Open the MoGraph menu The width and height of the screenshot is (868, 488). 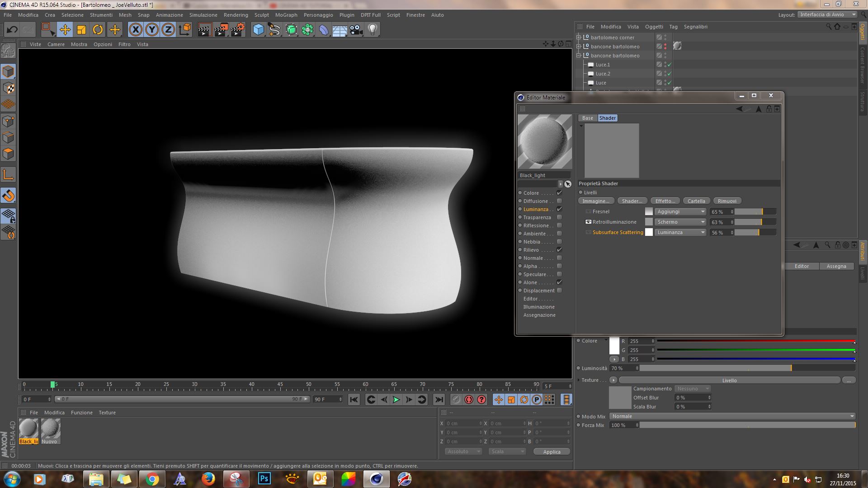pyautogui.click(x=286, y=15)
